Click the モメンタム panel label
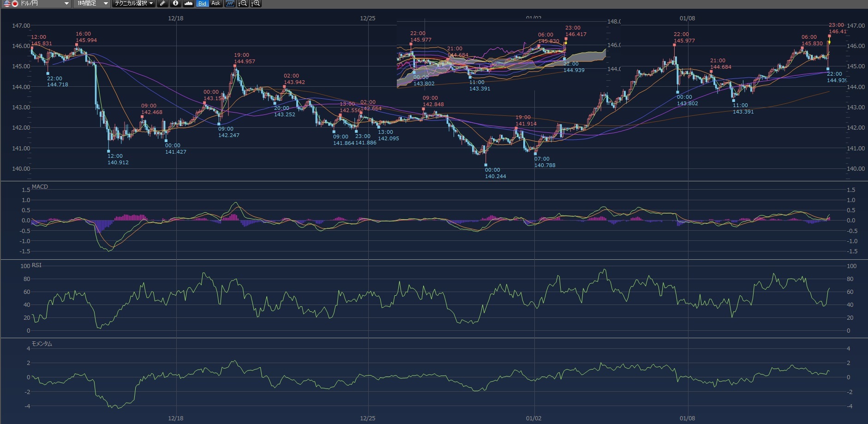This screenshot has width=868, height=424. coord(42,344)
